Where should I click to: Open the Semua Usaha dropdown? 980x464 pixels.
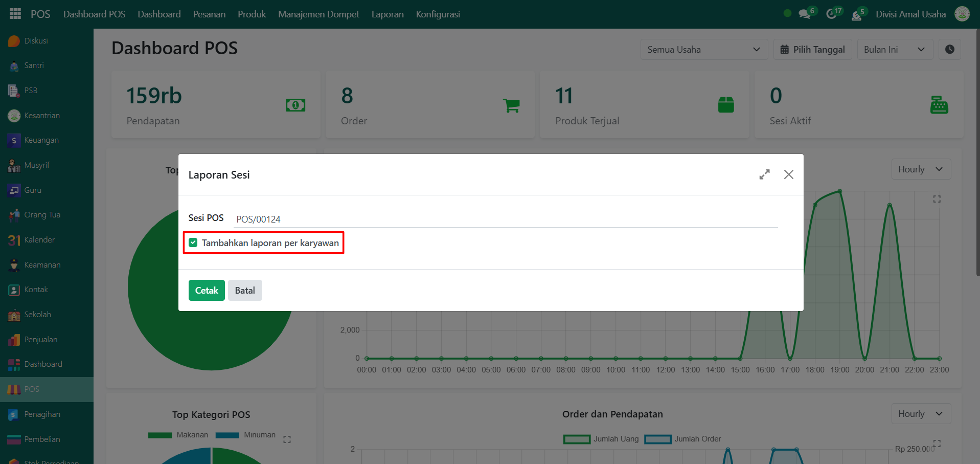tap(703, 50)
